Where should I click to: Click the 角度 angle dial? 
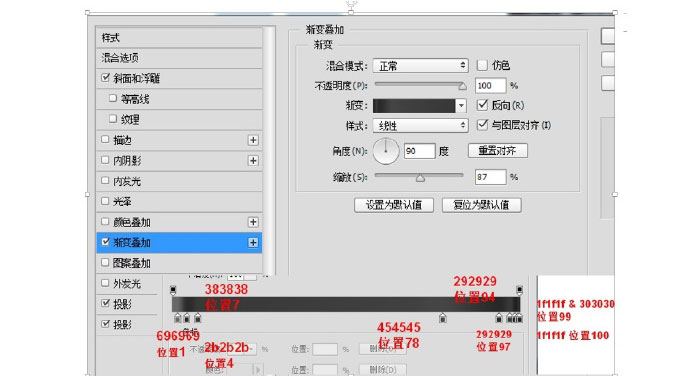[x=385, y=151]
